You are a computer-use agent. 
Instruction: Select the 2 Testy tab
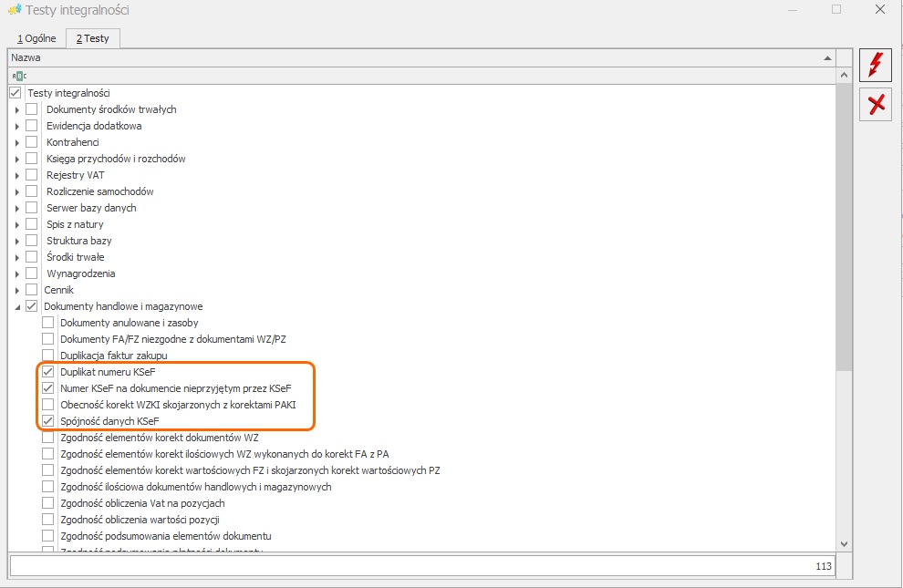[x=93, y=38]
